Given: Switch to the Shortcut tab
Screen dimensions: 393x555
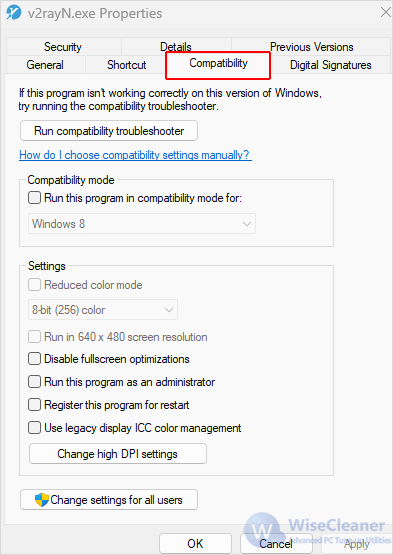Looking at the screenshot, I should click(126, 65).
